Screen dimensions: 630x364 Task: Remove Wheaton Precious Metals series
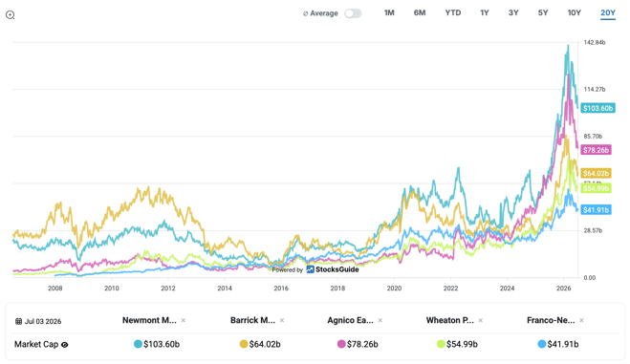click(481, 320)
